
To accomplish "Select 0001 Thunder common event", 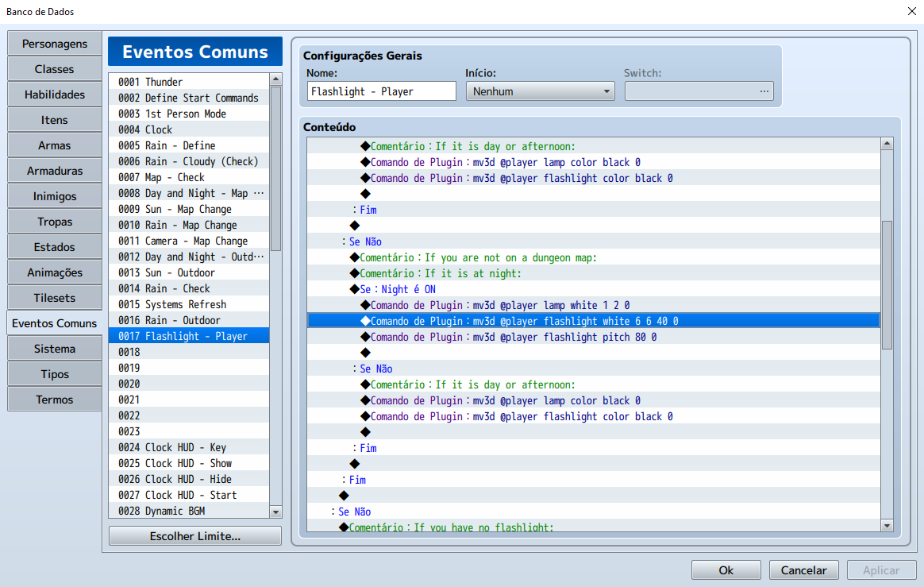I will [x=189, y=81].
